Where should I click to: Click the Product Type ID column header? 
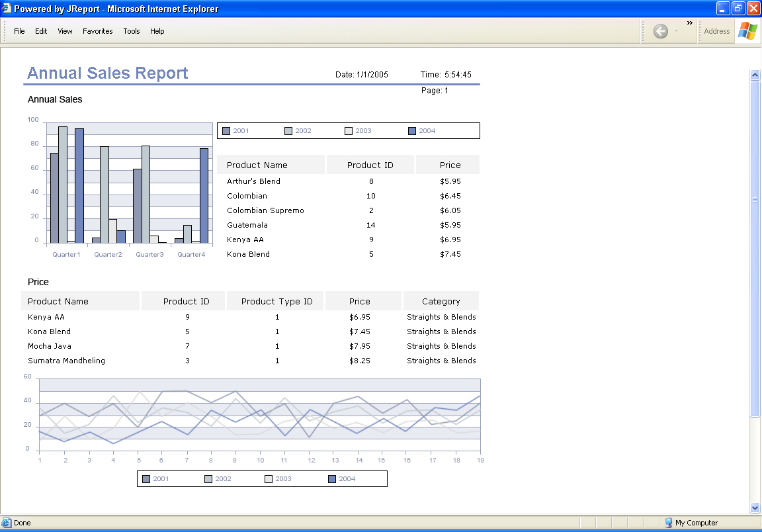point(276,301)
